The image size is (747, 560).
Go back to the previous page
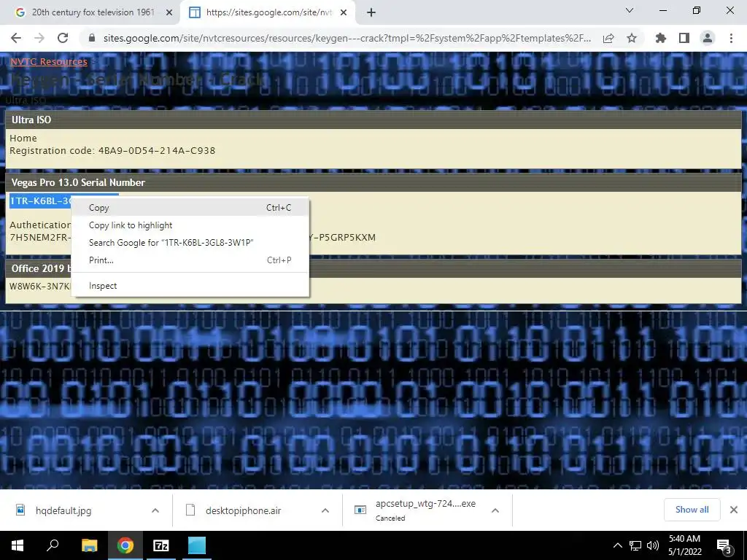pos(16,38)
